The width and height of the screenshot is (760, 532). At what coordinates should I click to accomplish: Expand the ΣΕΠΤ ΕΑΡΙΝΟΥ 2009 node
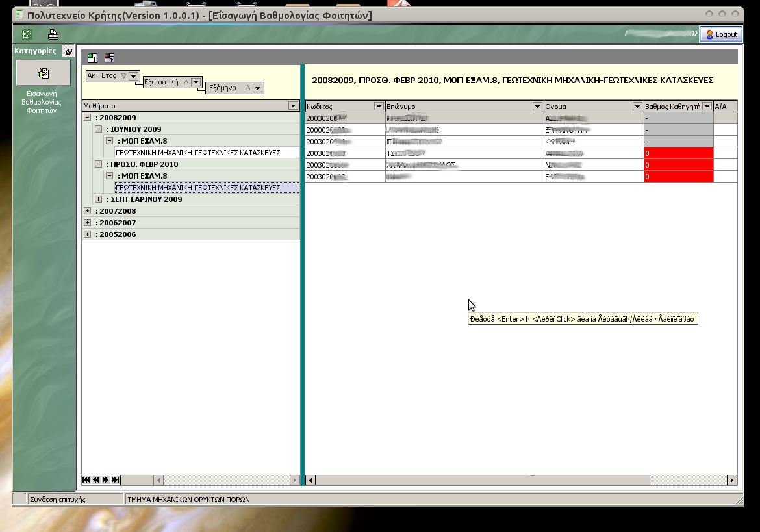click(x=99, y=199)
